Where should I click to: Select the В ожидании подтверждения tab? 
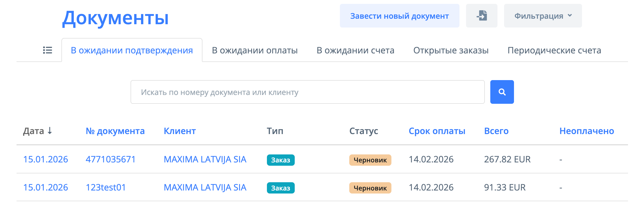coord(132,50)
